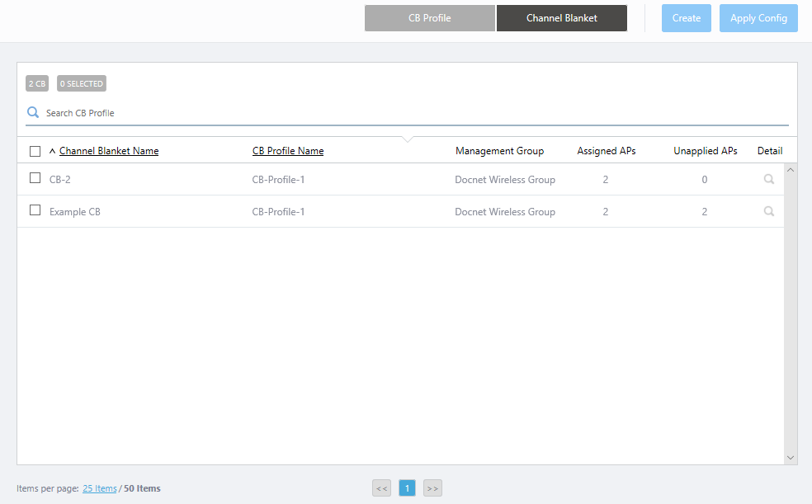The image size is (812, 504).
Task: Select the Example CB row checkbox
Action: coord(35,210)
